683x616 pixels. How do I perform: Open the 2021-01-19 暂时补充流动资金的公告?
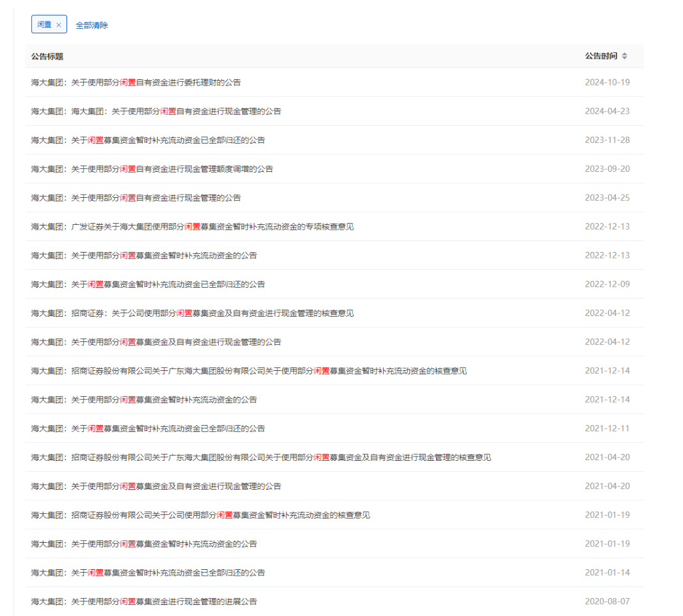click(143, 544)
